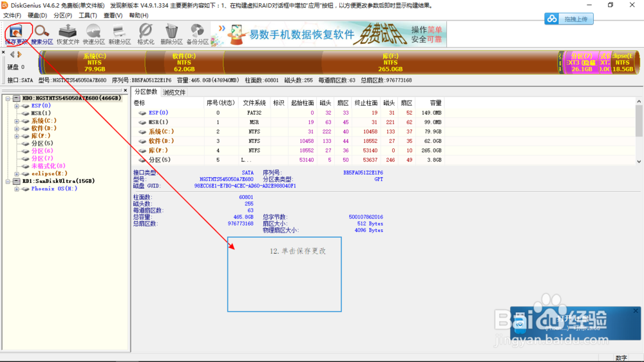
Task: Click the 容量 column header
Action: (430, 102)
